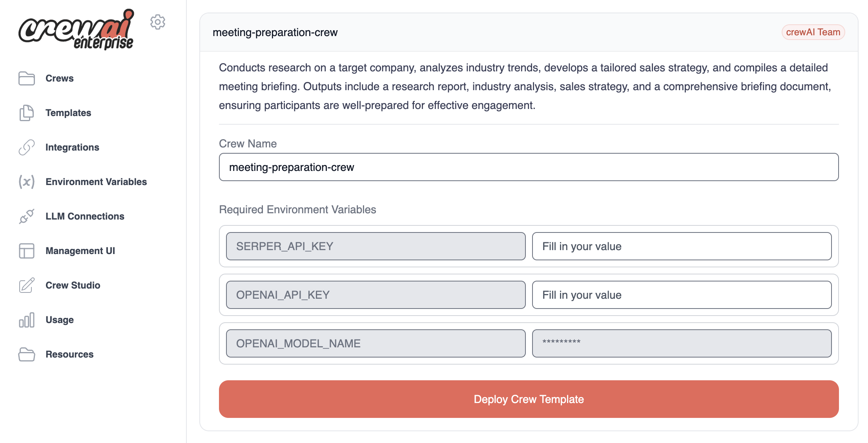Click the crewAI enterprise logo

point(77,30)
